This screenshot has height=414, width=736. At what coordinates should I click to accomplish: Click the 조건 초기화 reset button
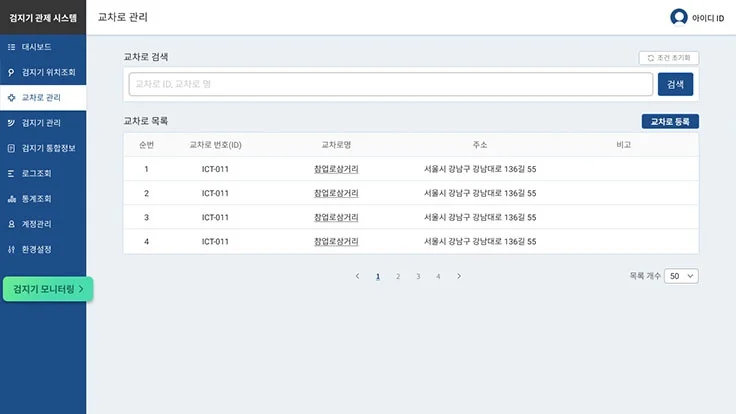coord(668,58)
